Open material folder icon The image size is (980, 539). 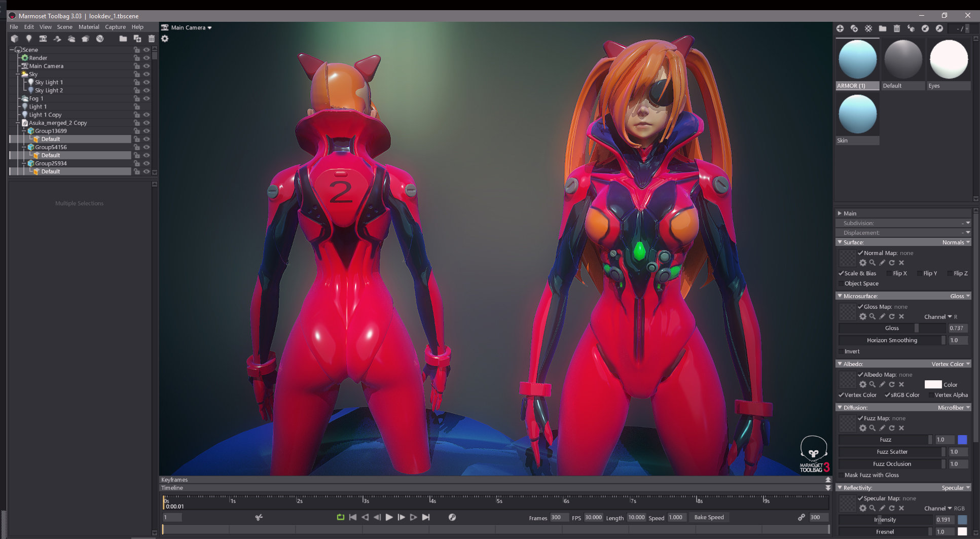883,28
